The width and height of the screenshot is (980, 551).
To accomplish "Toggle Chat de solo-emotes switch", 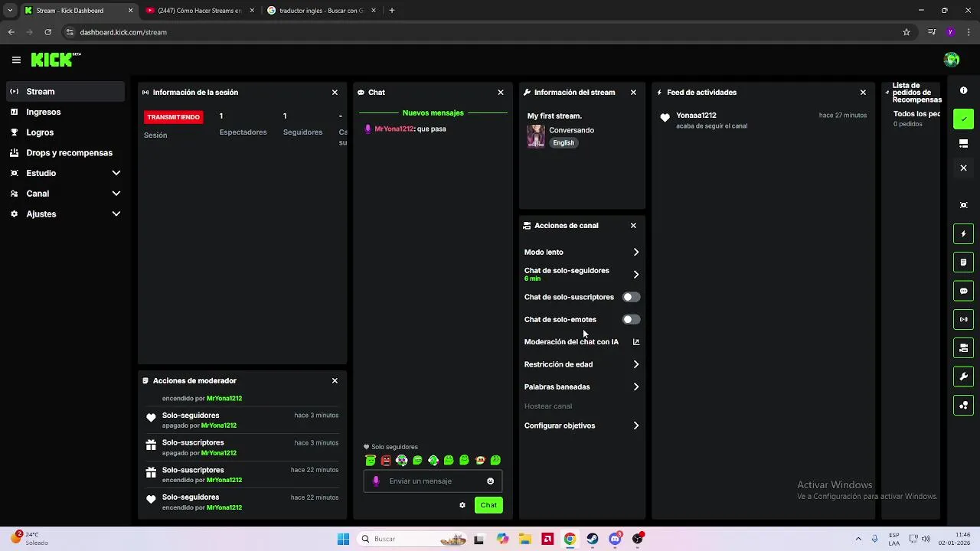I will [631, 320].
